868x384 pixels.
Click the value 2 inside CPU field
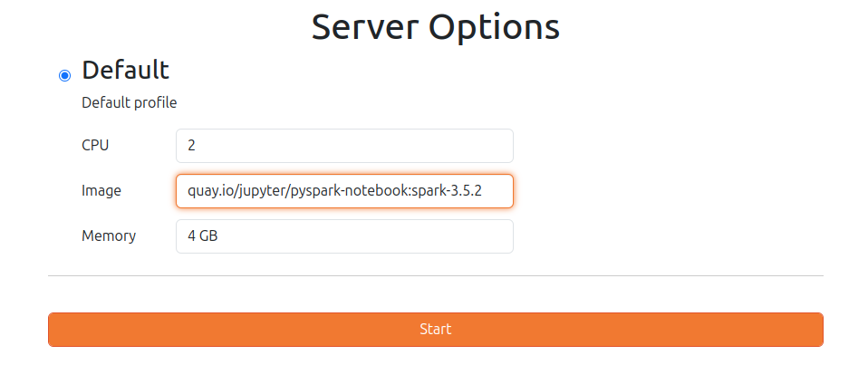point(191,146)
